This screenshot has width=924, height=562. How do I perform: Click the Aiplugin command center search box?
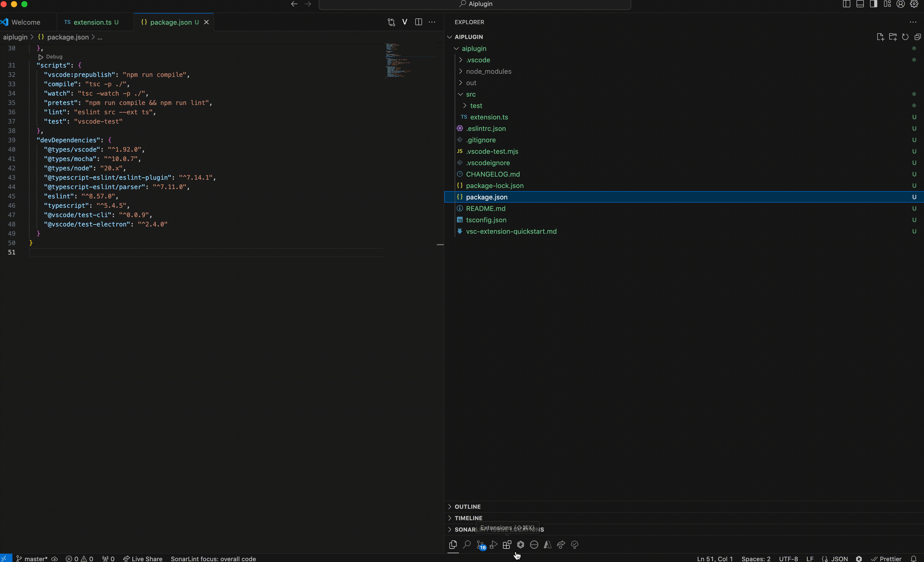pos(475,4)
